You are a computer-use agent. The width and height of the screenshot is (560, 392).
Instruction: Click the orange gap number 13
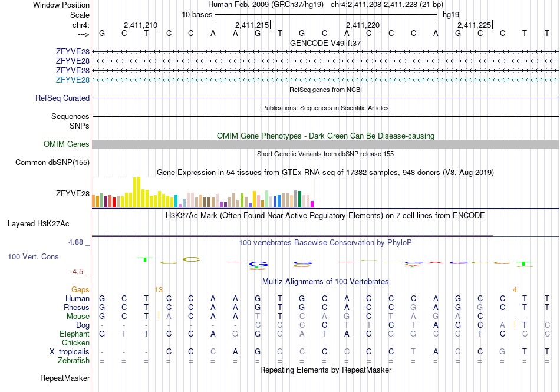(159, 290)
